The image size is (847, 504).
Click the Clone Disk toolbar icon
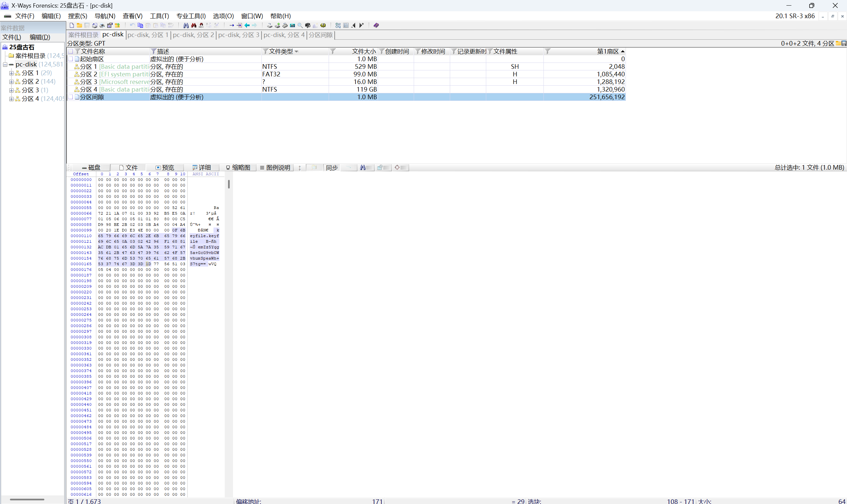tap(270, 25)
